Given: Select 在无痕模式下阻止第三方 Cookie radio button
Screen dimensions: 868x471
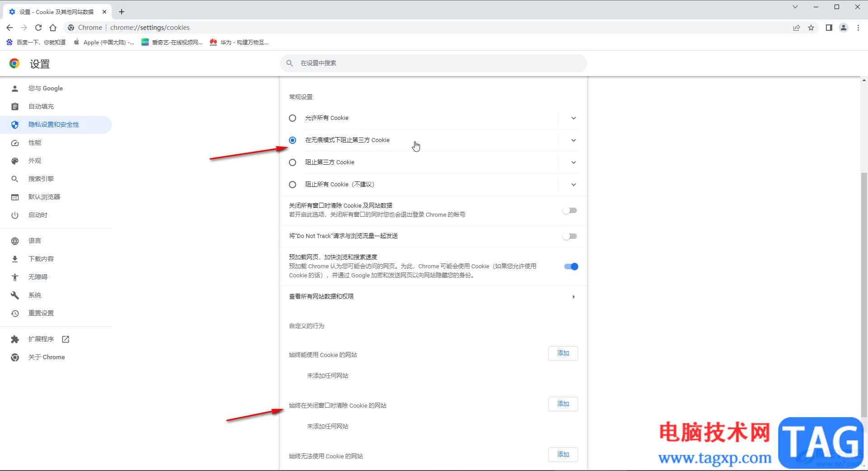Looking at the screenshot, I should point(292,140).
